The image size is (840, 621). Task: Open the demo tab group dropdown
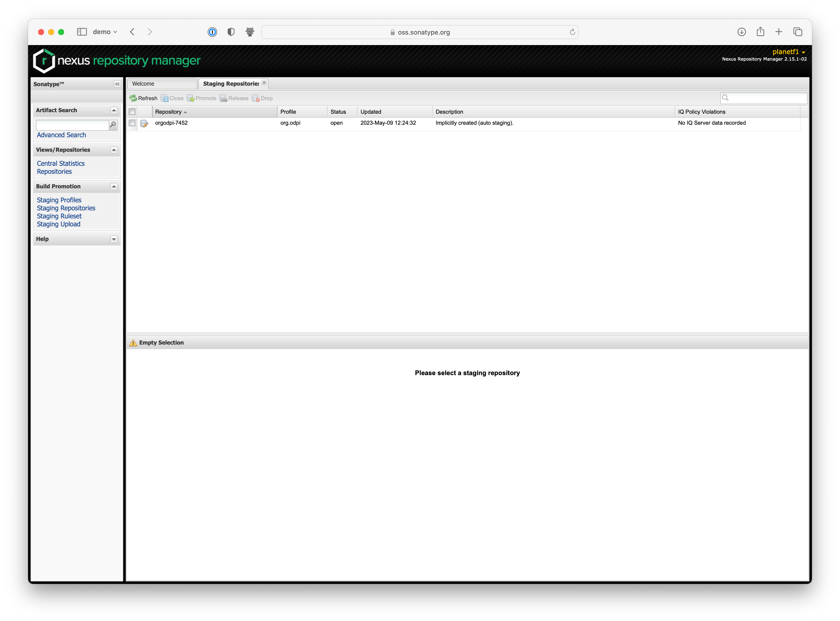coord(105,32)
